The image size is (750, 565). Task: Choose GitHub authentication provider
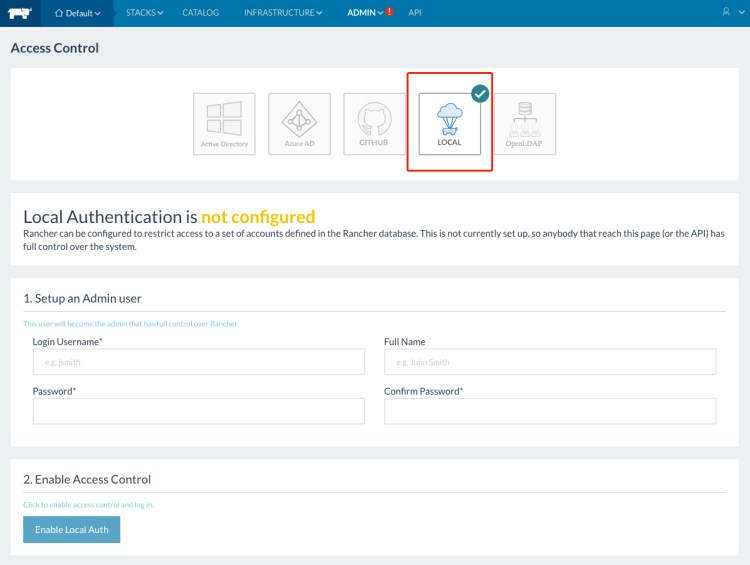(374, 124)
